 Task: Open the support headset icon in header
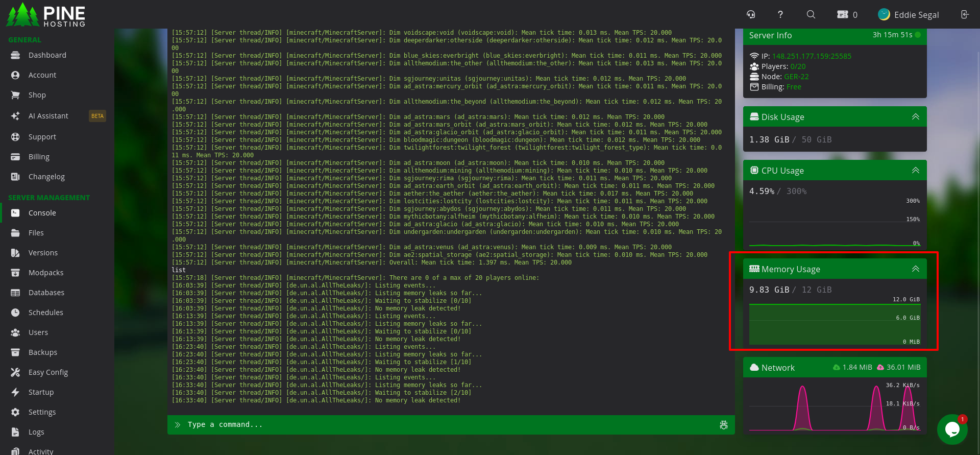click(751, 14)
